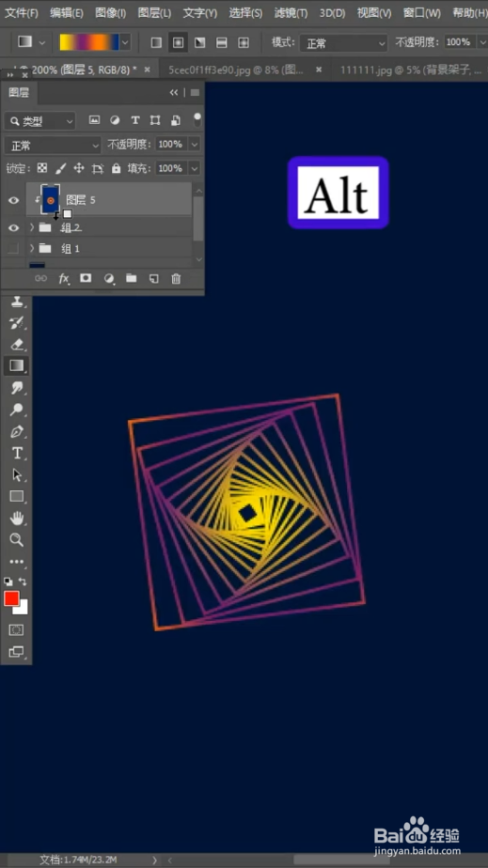Select the History Brush tool
Image resolution: width=488 pixels, height=868 pixels.
pyautogui.click(x=17, y=323)
